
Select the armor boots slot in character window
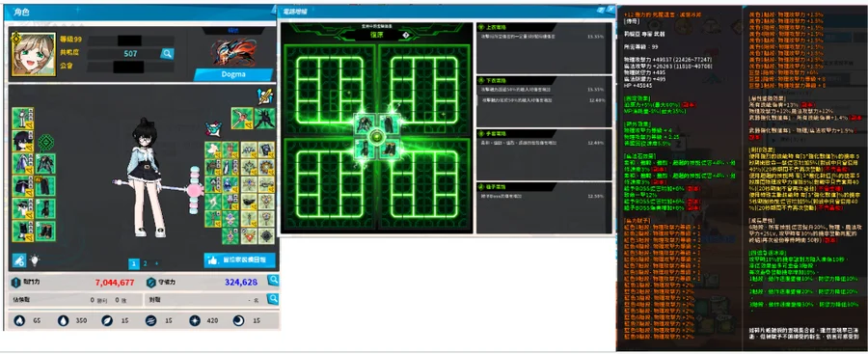(x=44, y=231)
